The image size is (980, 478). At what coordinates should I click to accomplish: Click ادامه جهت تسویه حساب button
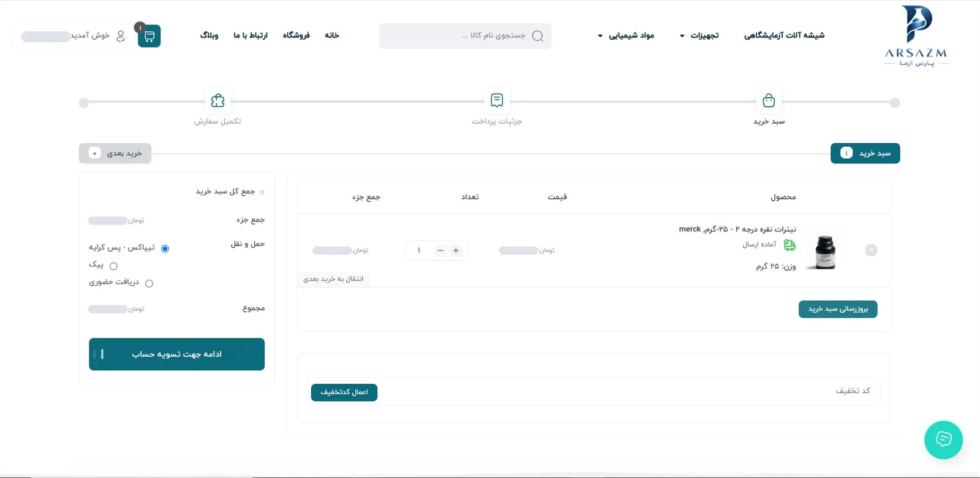(176, 354)
